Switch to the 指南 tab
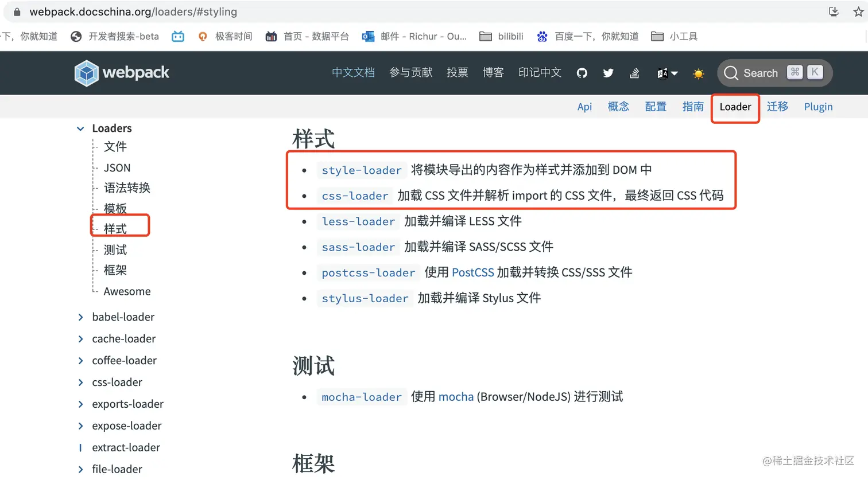Image resolution: width=868 pixels, height=480 pixels. [x=693, y=107]
